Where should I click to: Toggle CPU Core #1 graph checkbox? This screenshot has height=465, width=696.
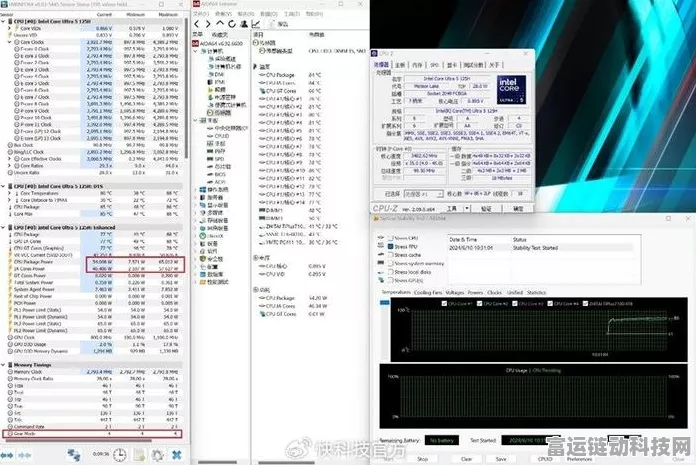(x=444, y=303)
